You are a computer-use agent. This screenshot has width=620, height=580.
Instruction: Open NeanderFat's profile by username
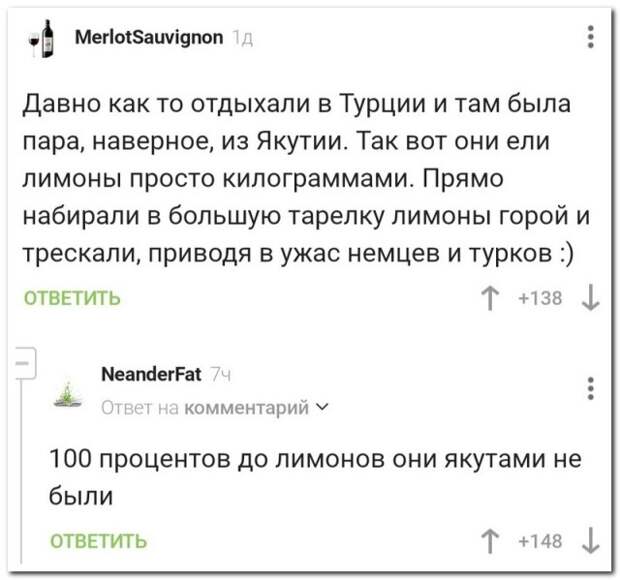tap(151, 374)
